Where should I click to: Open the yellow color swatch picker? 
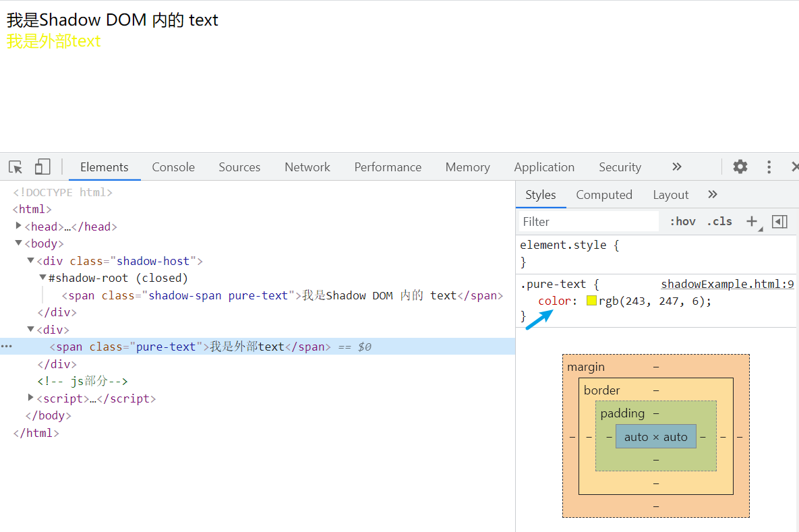591,301
